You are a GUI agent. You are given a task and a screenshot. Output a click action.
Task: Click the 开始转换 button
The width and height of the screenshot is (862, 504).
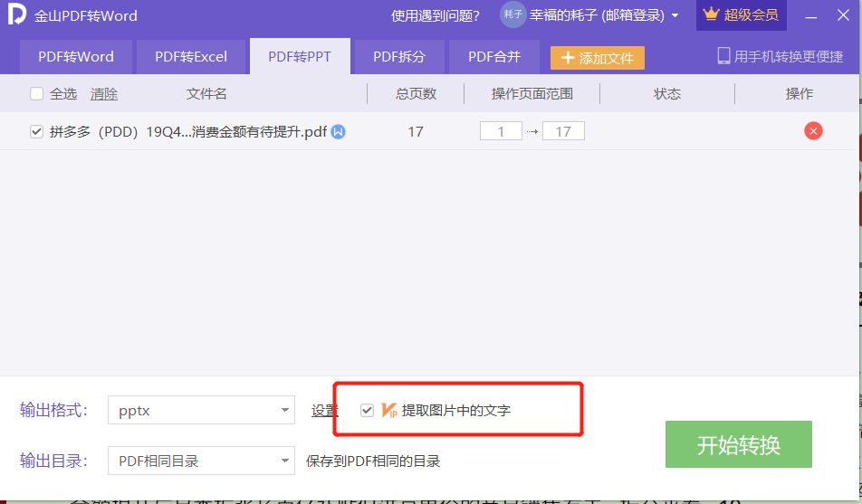(738, 444)
